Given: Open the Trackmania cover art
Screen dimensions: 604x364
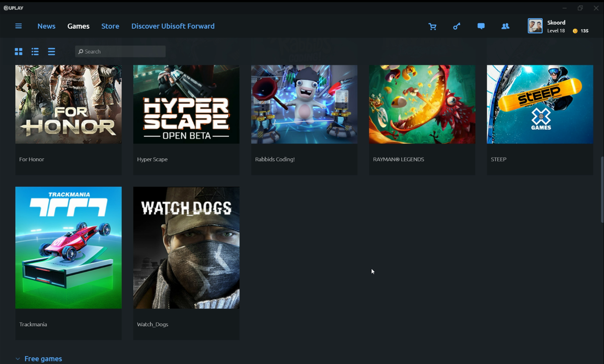Looking at the screenshot, I should [x=68, y=248].
